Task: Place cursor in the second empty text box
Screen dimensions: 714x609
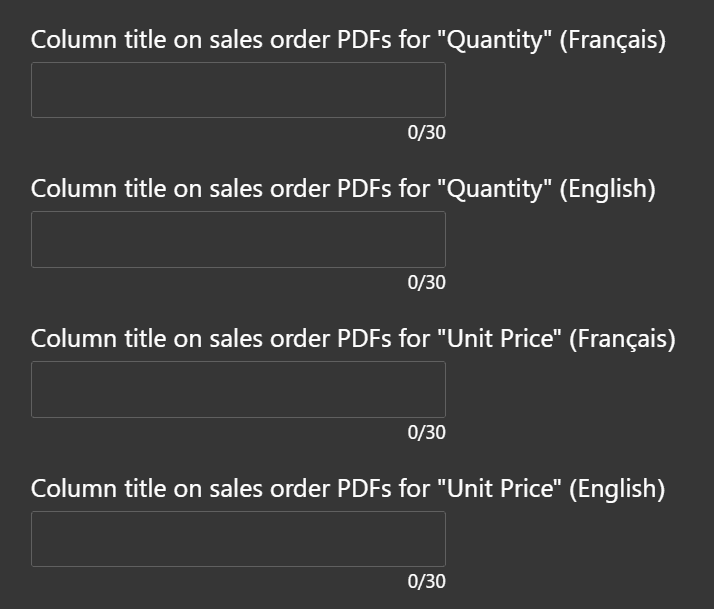Action: coord(238,240)
